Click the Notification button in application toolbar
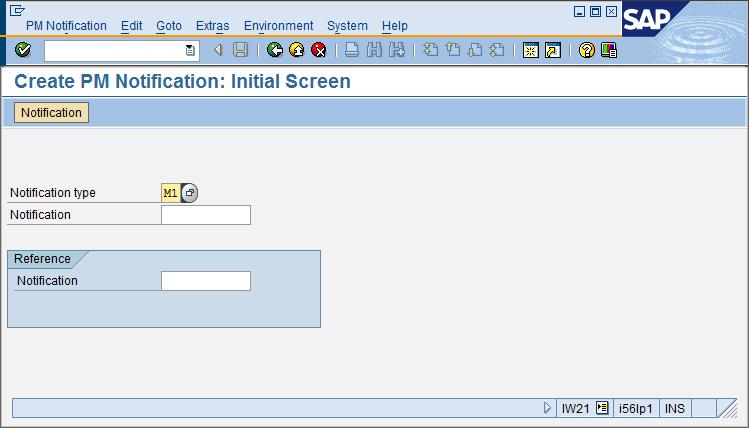Viewport: 749px width, 428px height. (x=51, y=113)
